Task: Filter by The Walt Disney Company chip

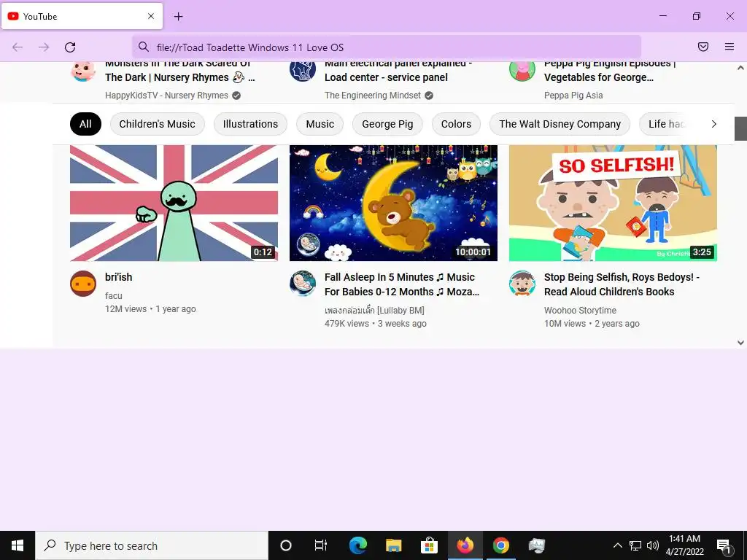Action: point(560,124)
